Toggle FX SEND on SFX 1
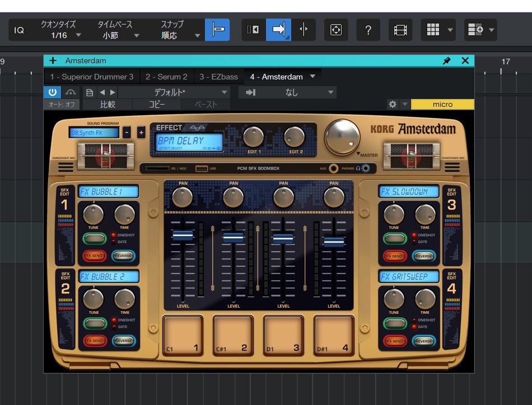This screenshot has width=532, height=405. pyautogui.click(x=95, y=256)
